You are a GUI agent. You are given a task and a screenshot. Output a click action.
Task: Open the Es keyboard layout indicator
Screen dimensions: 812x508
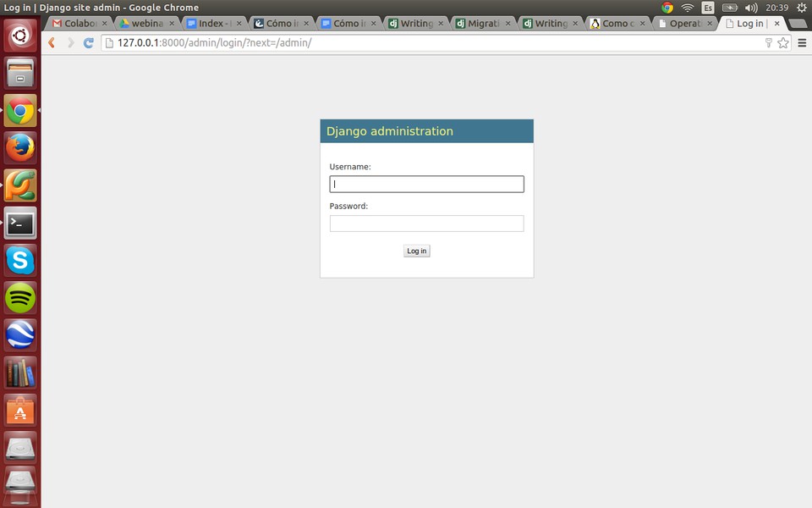click(707, 8)
